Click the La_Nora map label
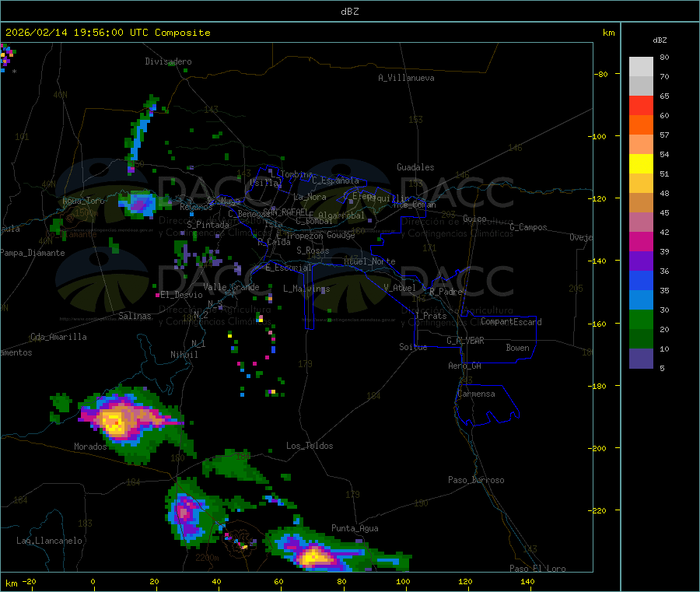The image size is (700, 592). click(x=310, y=197)
